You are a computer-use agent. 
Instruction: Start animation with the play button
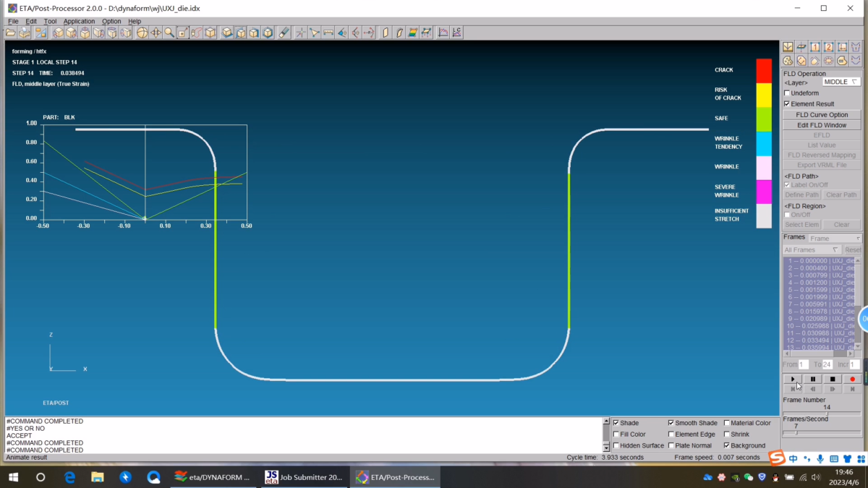(x=793, y=379)
